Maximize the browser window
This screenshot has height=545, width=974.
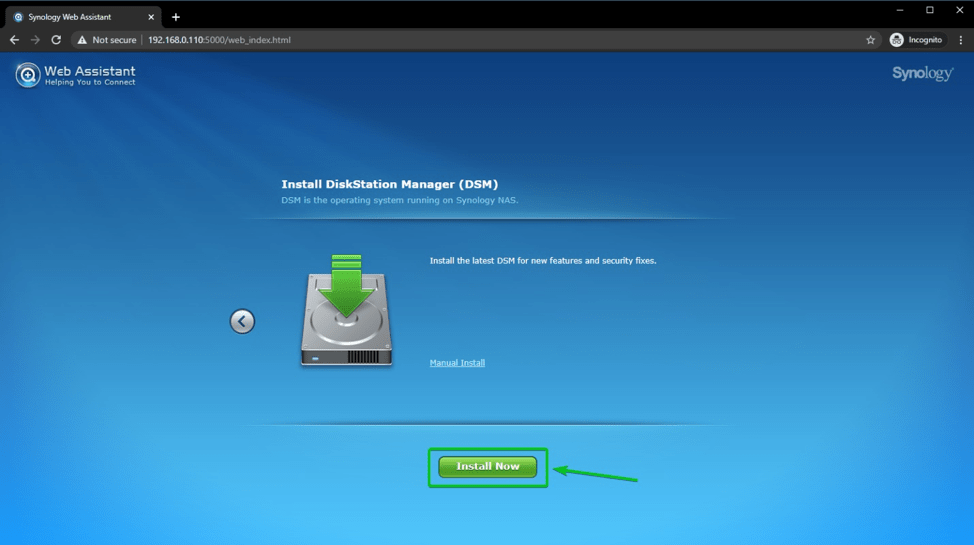[930, 10]
